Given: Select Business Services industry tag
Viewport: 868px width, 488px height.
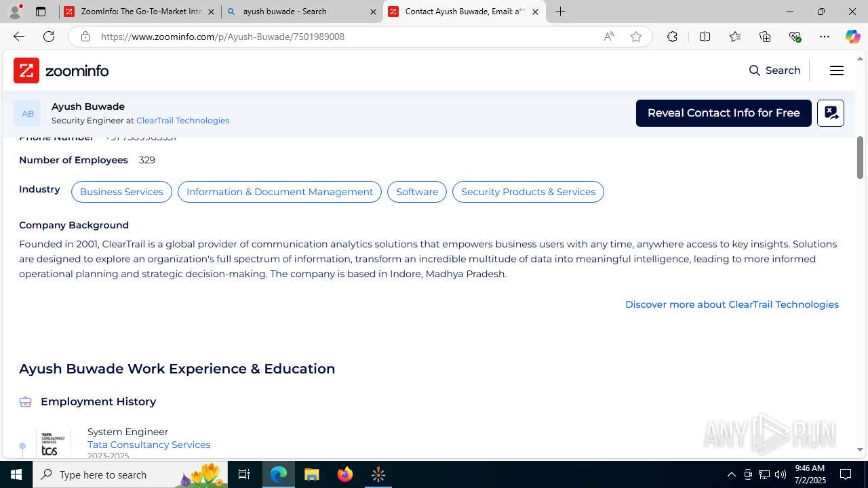Looking at the screenshot, I should coord(121,192).
